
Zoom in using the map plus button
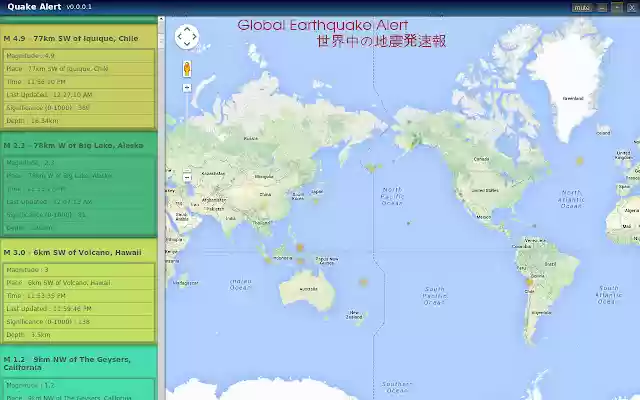[x=187, y=88]
